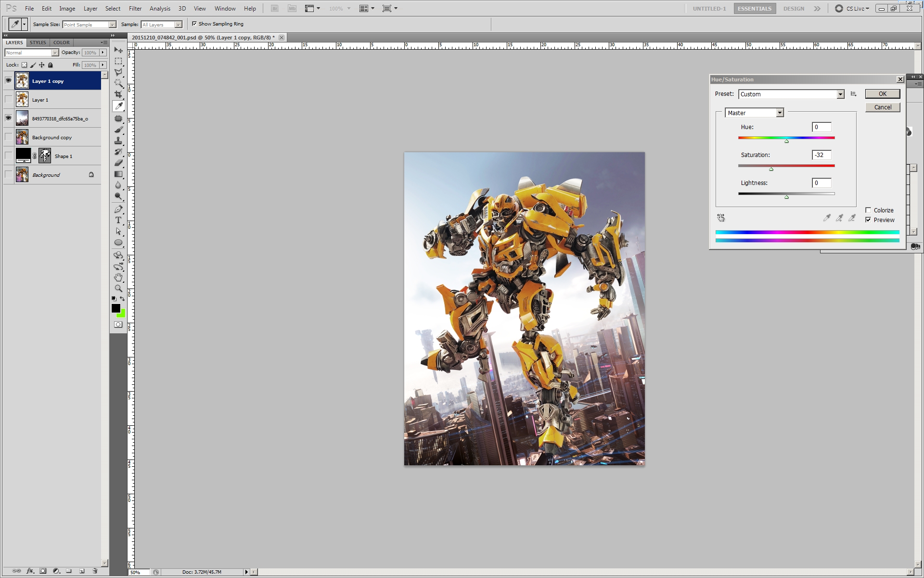Click Cancel in Hue/Saturation dialog

click(883, 107)
